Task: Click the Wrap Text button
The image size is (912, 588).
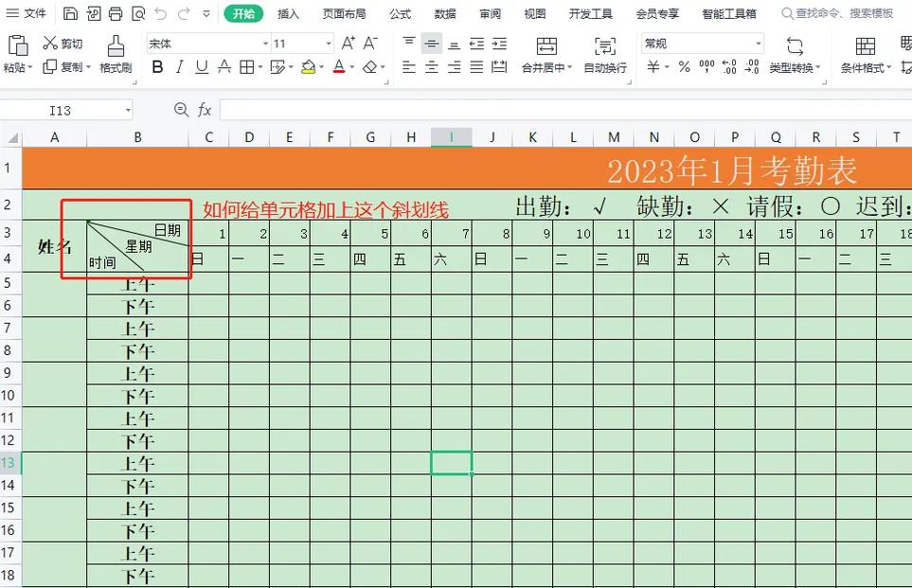Action: [605, 55]
